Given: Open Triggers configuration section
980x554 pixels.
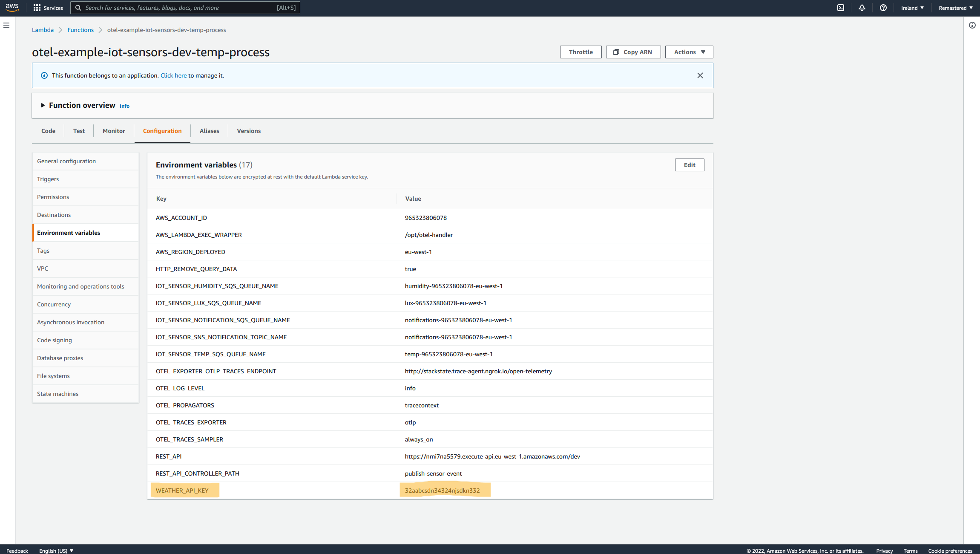Looking at the screenshot, I should pos(86,179).
